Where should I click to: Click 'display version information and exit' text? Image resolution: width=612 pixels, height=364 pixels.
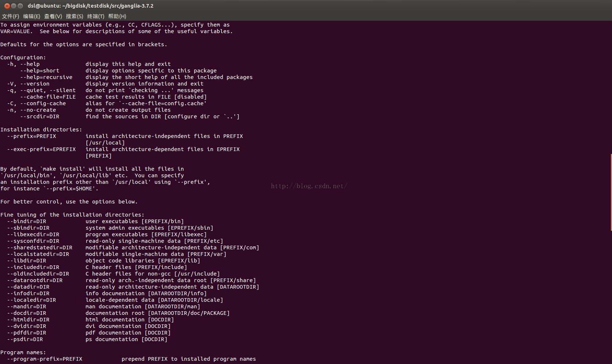pos(145,84)
